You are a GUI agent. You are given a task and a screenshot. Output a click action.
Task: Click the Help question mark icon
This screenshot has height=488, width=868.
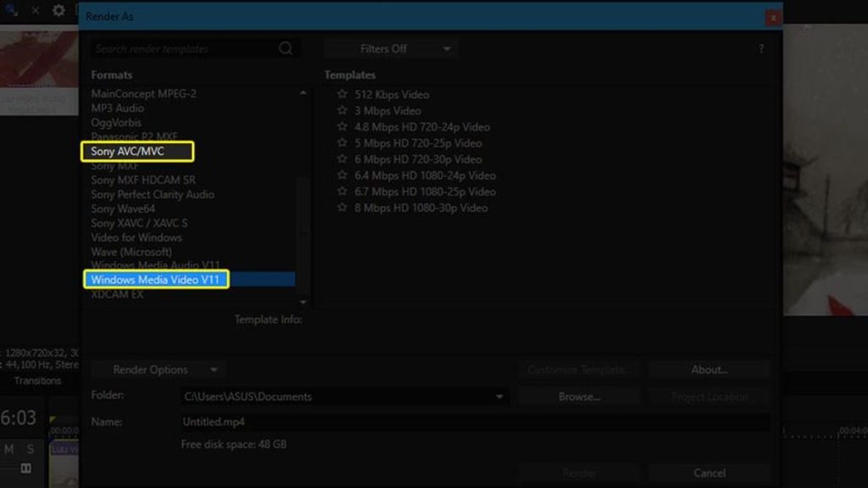pyautogui.click(x=760, y=48)
